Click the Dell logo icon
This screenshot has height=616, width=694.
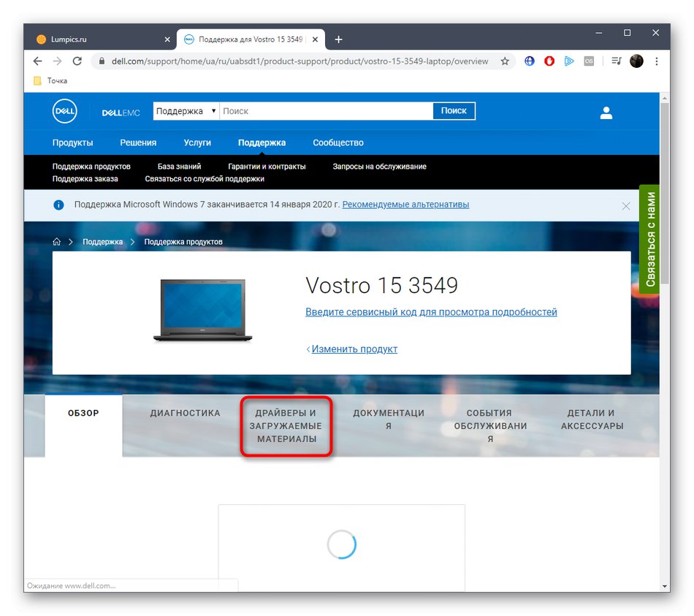click(64, 112)
